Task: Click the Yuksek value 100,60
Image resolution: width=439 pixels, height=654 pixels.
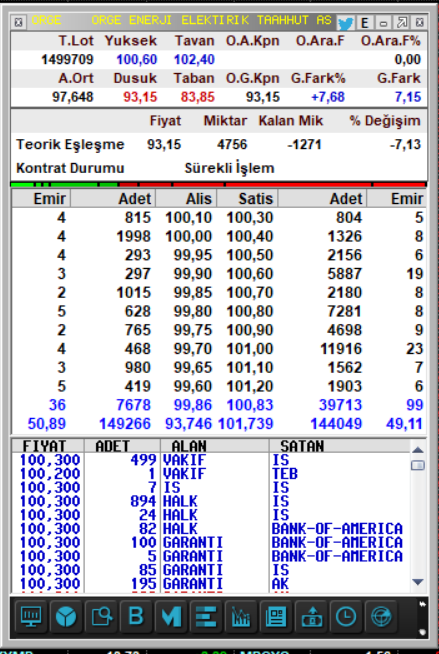Action: 137,60
